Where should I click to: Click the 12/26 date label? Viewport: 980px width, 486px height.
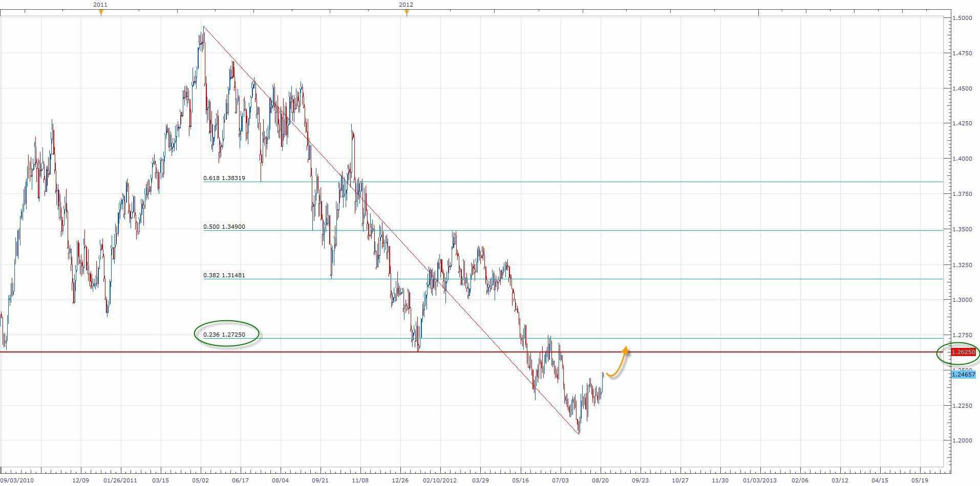(x=400, y=480)
